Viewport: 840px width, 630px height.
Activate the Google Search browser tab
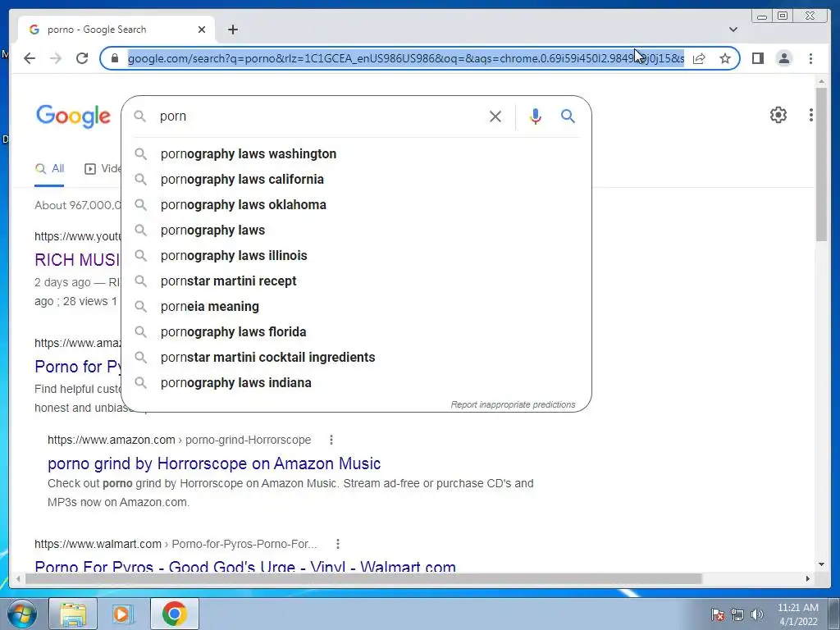tap(116, 30)
